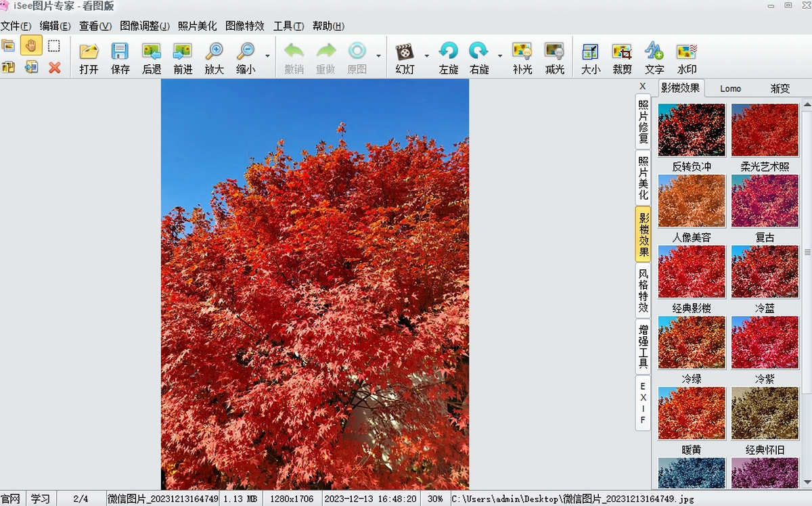Click the 30% zoom value in status bar

pos(434,499)
